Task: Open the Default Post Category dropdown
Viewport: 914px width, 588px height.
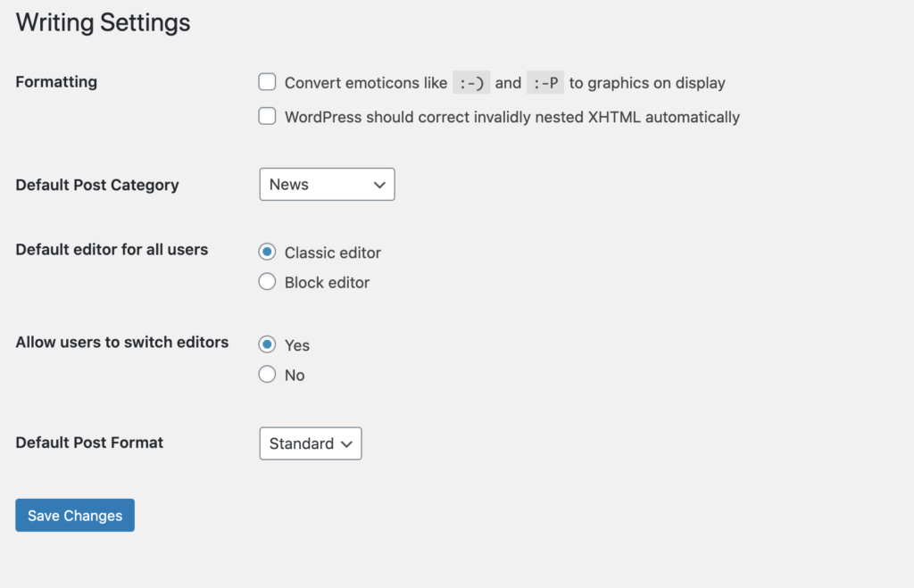Action: click(x=327, y=185)
